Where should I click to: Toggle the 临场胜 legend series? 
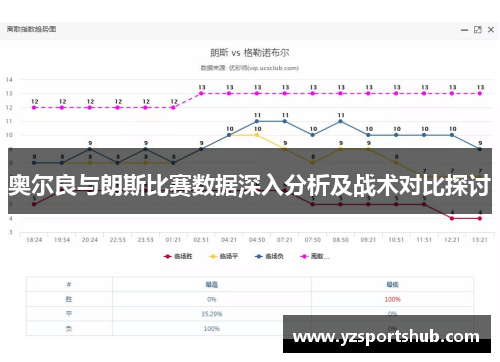(x=178, y=256)
